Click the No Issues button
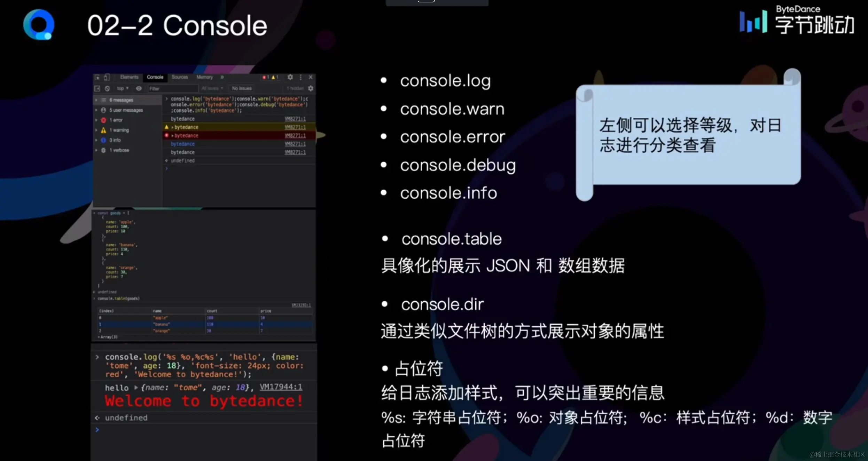Screen dimensions: 868x461 pos(242,88)
